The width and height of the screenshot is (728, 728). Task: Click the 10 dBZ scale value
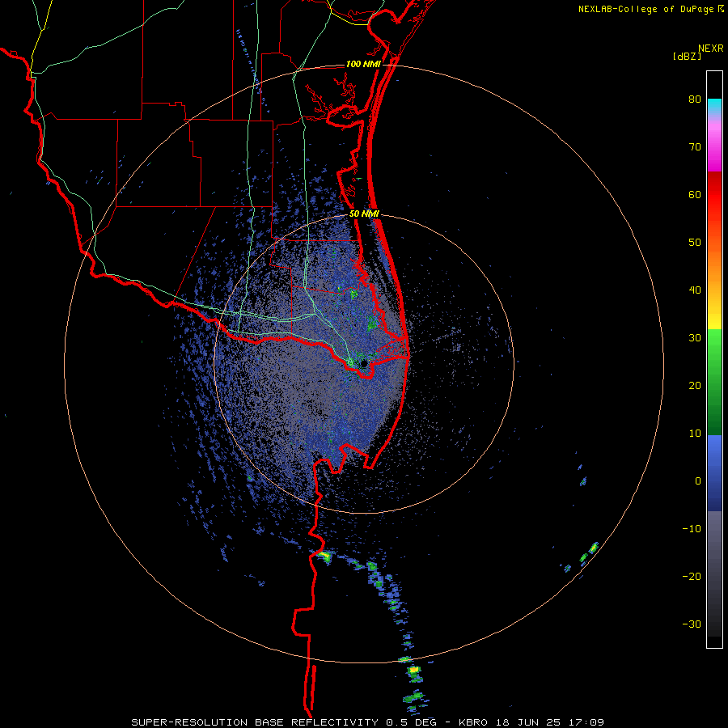[695, 434]
